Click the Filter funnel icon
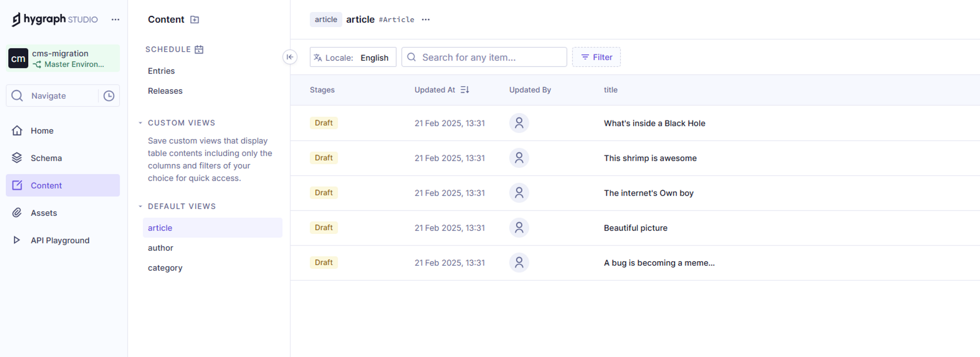Image resolution: width=980 pixels, height=357 pixels. pyautogui.click(x=585, y=57)
